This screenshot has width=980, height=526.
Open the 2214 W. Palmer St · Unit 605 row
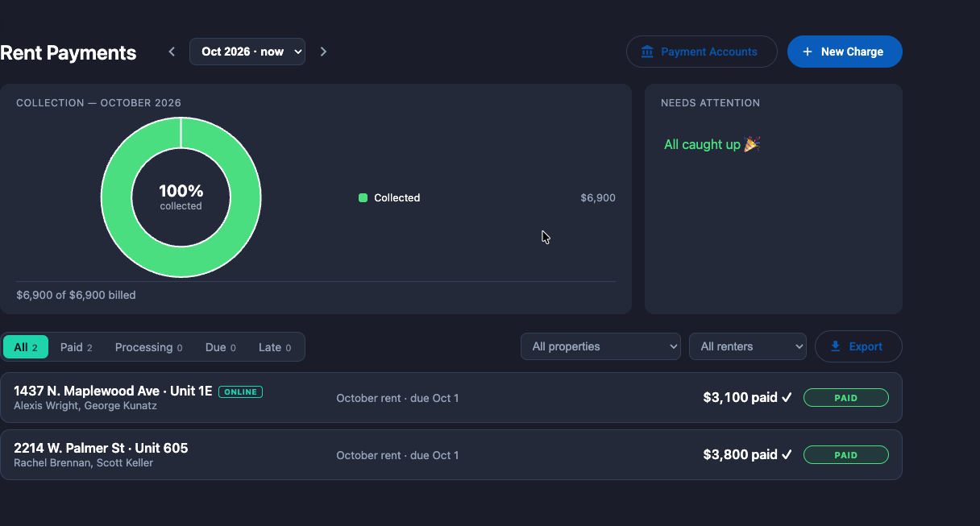coord(451,455)
